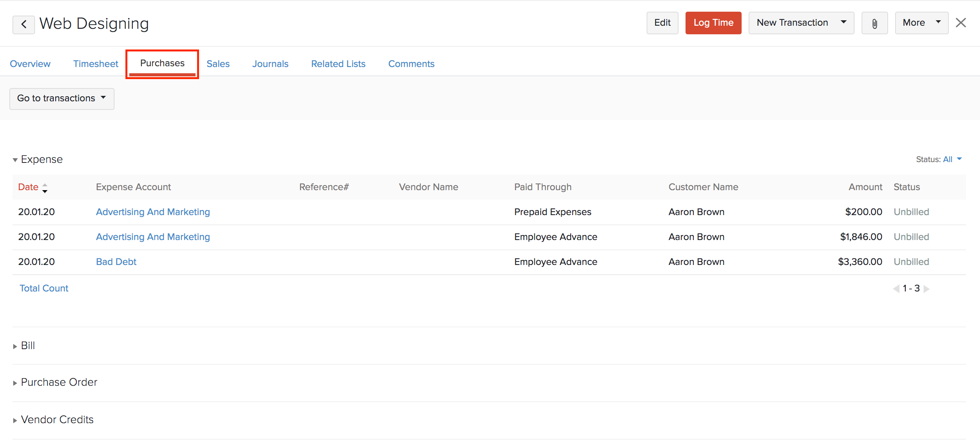The height and width of the screenshot is (445, 980).
Task: Open the Journals tab
Action: [x=270, y=64]
